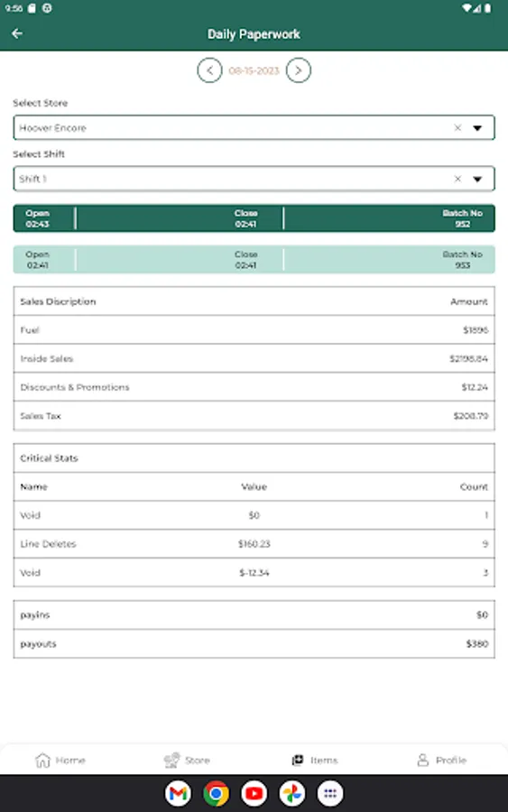Click the Critical Stats header

[49, 458]
